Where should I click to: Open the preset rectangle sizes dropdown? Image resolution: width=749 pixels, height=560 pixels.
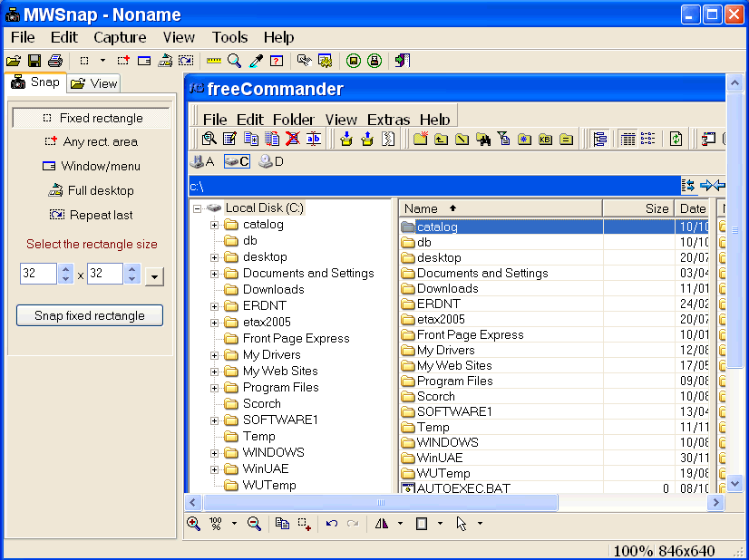(154, 276)
